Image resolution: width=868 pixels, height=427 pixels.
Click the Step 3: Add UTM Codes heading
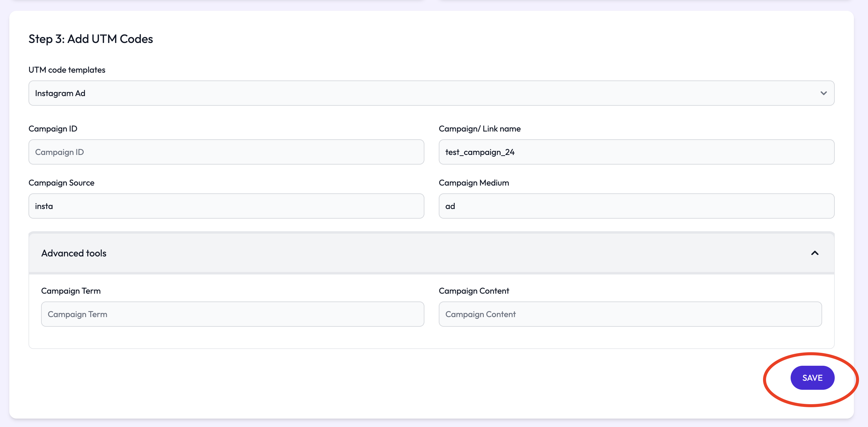click(91, 39)
